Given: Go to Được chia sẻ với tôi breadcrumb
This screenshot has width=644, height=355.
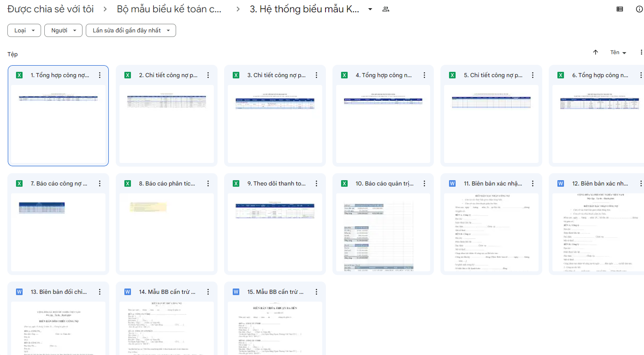Looking at the screenshot, I should 50,9.
